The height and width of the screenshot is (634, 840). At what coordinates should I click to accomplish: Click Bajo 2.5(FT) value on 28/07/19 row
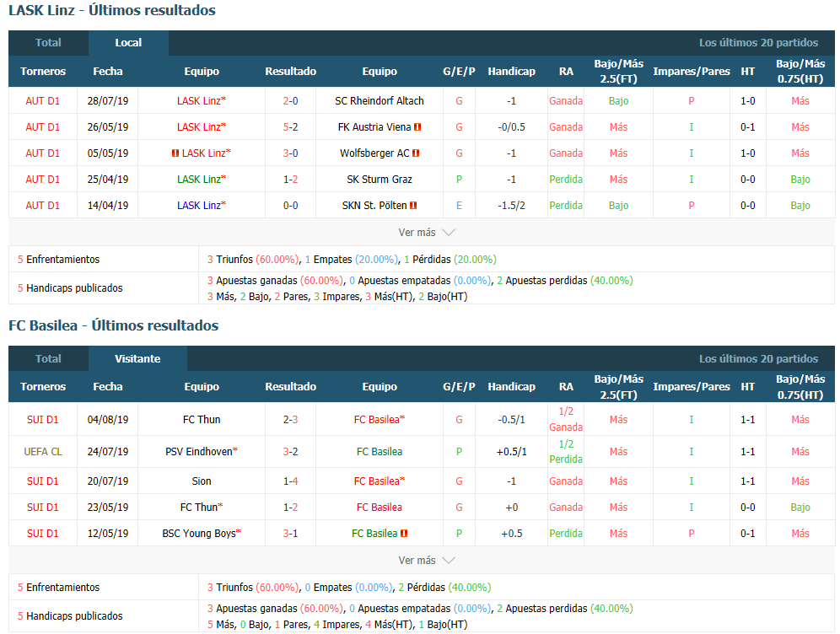click(x=618, y=100)
